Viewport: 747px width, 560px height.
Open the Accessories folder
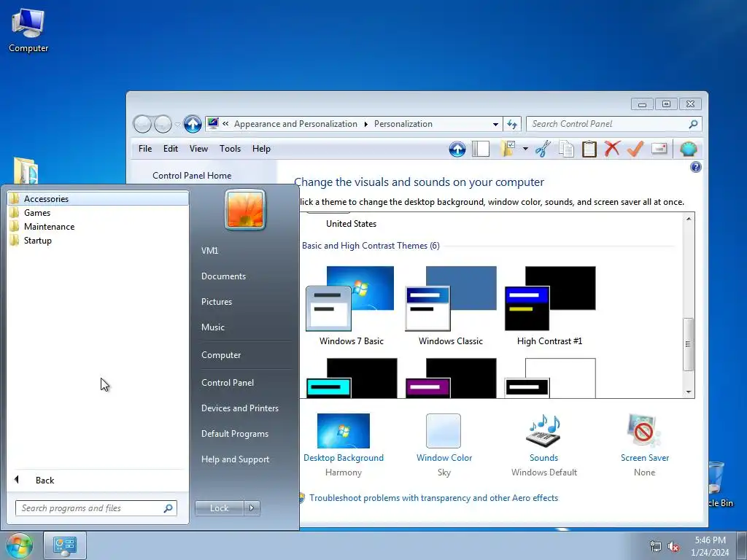pyautogui.click(x=98, y=198)
